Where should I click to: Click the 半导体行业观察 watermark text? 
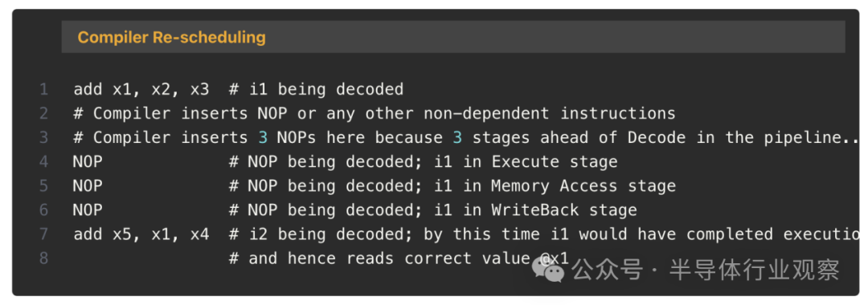point(755,270)
